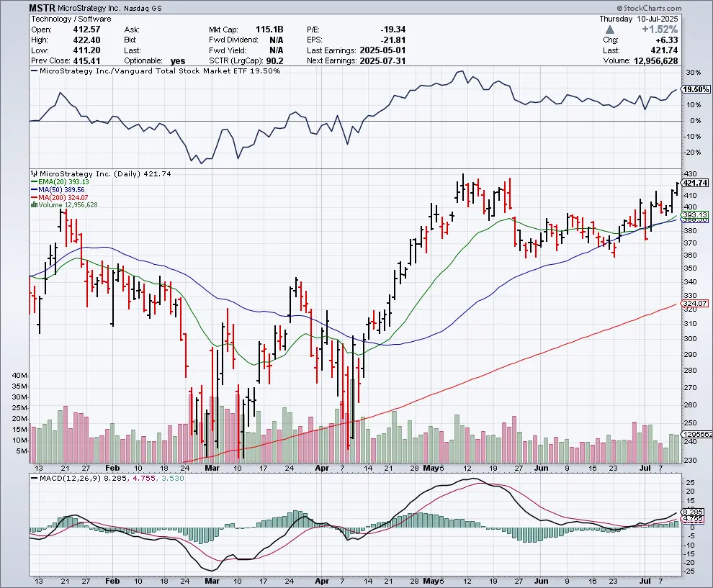This screenshot has width=713, height=588.
Task: Select the Mkt Cap value 115.1B
Action: (x=269, y=30)
